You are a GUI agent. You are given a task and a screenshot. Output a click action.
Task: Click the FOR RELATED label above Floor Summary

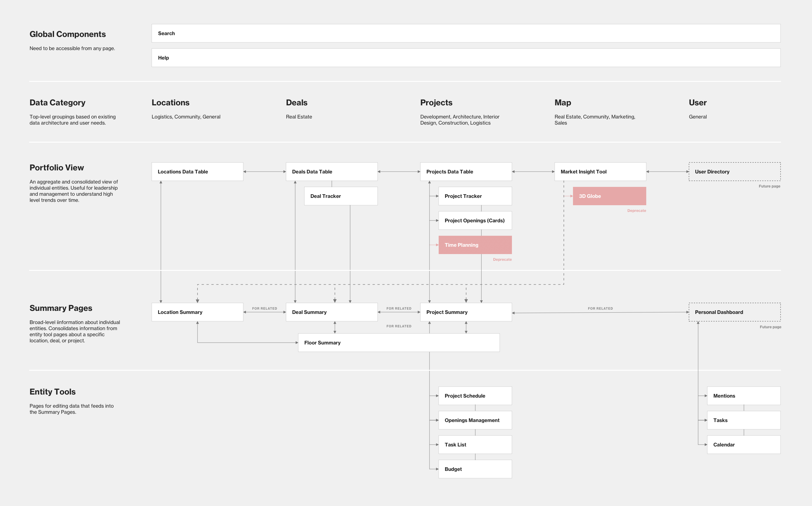[x=399, y=326]
